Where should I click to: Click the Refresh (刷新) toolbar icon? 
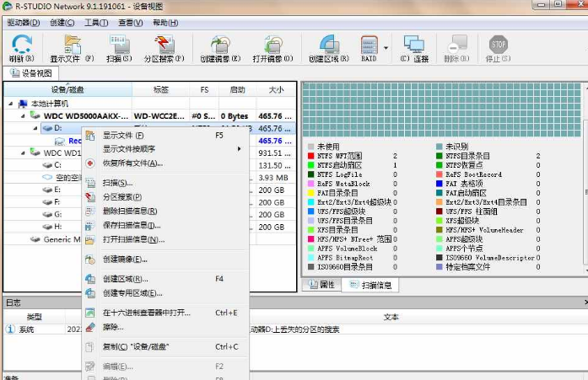click(22, 48)
